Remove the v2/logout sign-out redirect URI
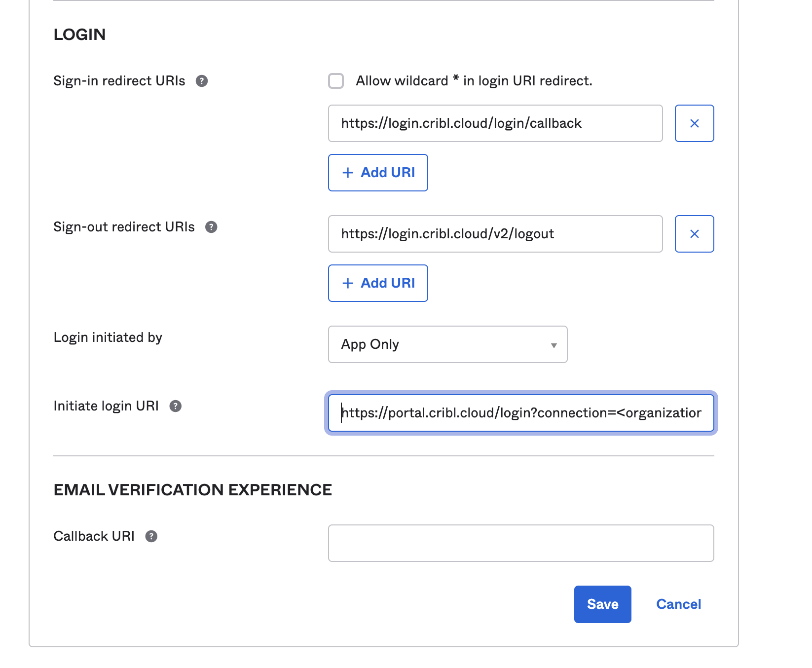 coord(694,234)
